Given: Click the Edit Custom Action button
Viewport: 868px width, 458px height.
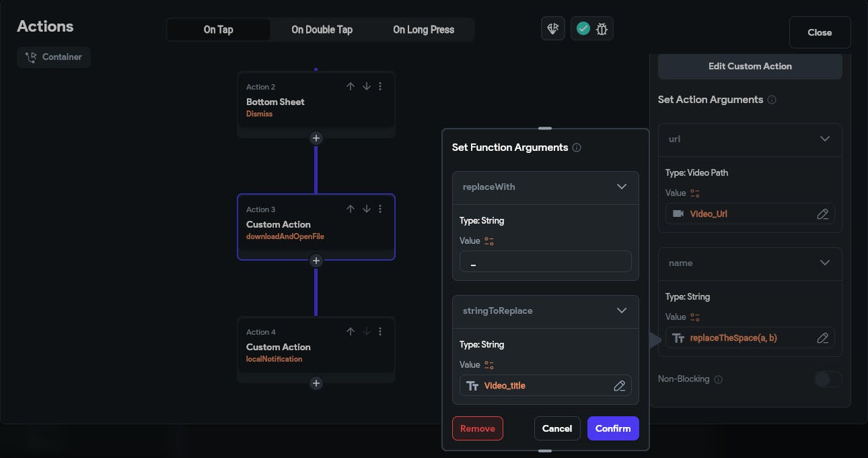Looking at the screenshot, I should coord(750,66).
